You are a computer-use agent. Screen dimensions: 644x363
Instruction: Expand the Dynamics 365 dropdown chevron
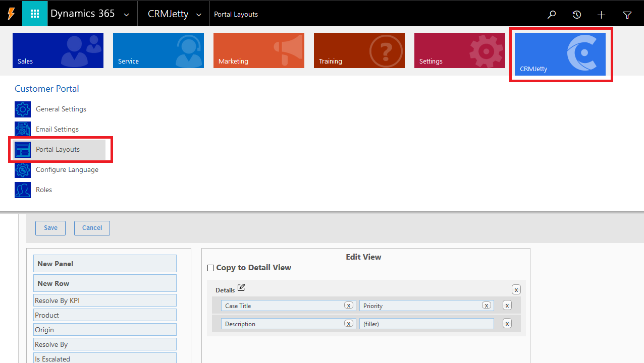tap(126, 15)
